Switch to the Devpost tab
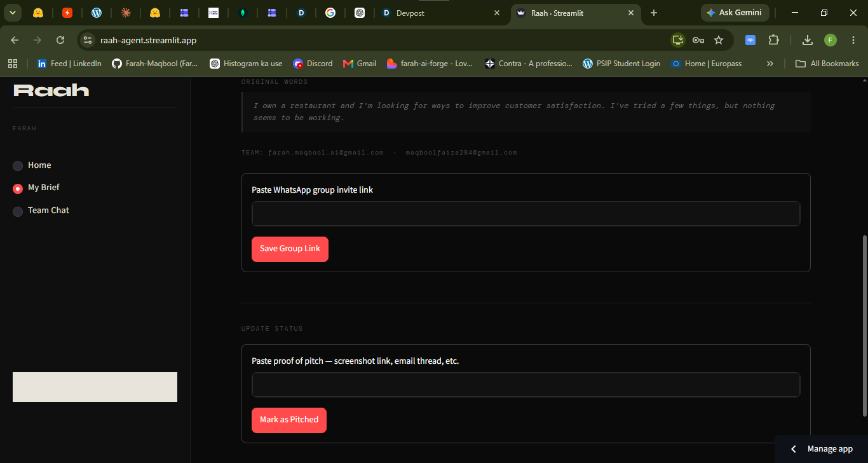This screenshot has height=463, width=868. click(441, 13)
